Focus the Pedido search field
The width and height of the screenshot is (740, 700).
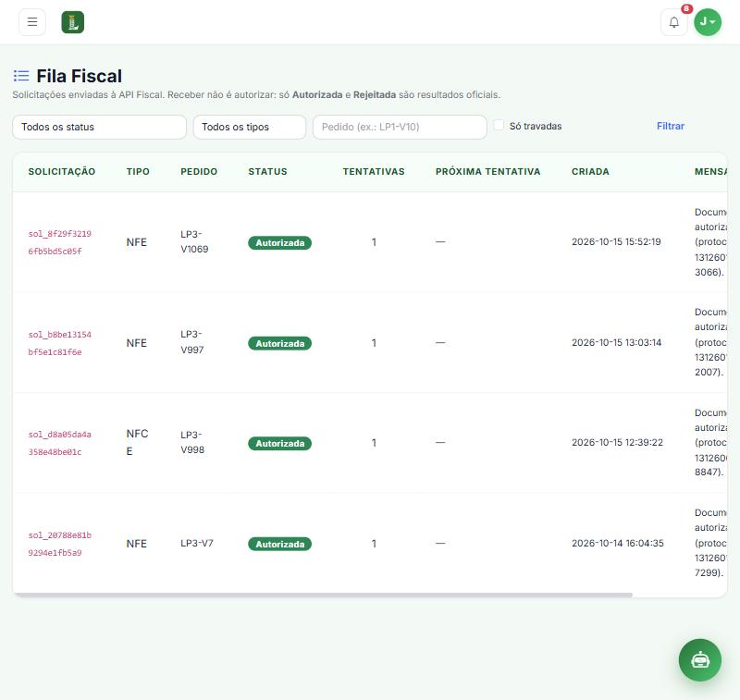(x=400, y=127)
